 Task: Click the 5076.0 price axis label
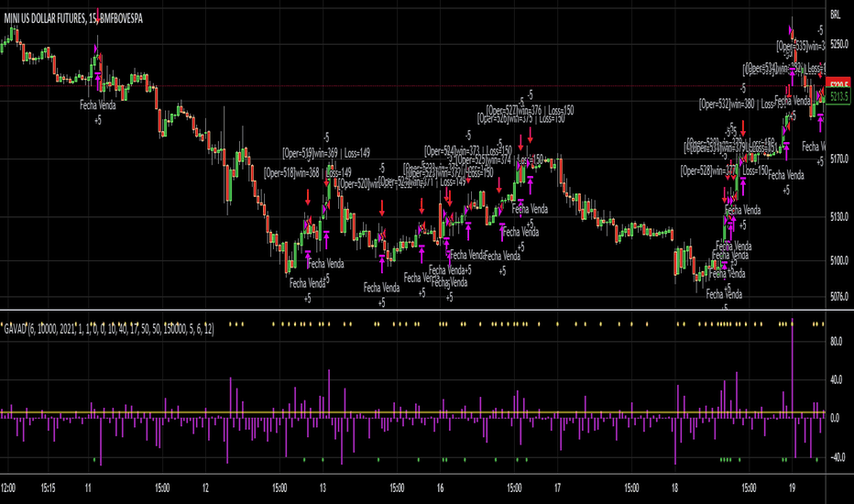(839, 297)
